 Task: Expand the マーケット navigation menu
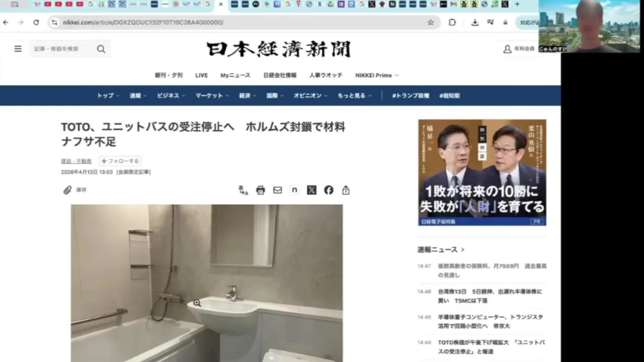tap(212, 96)
